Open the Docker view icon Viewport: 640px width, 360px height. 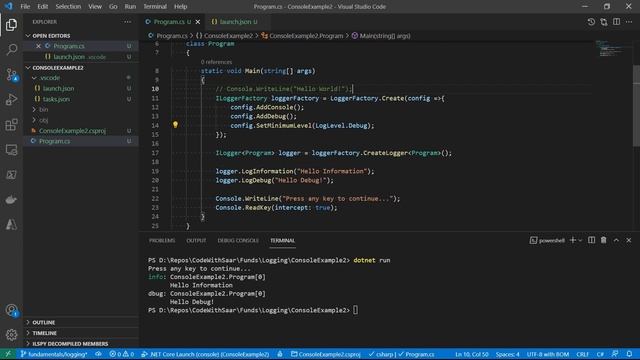[11, 200]
